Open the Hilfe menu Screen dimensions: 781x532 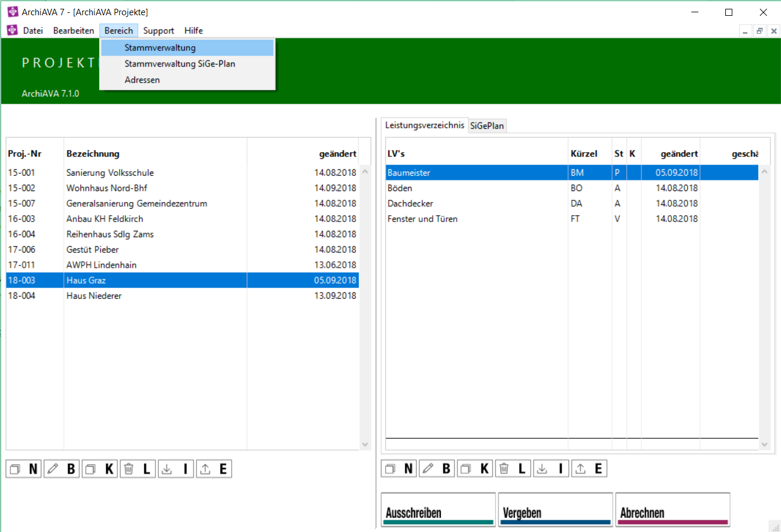point(193,30)
